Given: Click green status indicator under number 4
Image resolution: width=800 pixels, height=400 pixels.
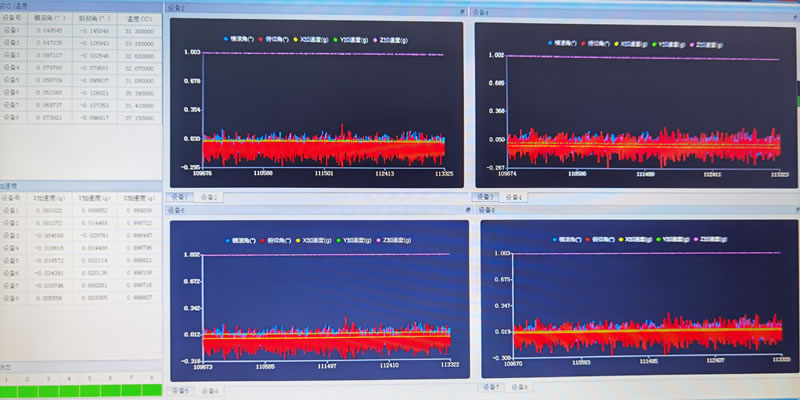Looking at the screenshot, I should (70, 390).
